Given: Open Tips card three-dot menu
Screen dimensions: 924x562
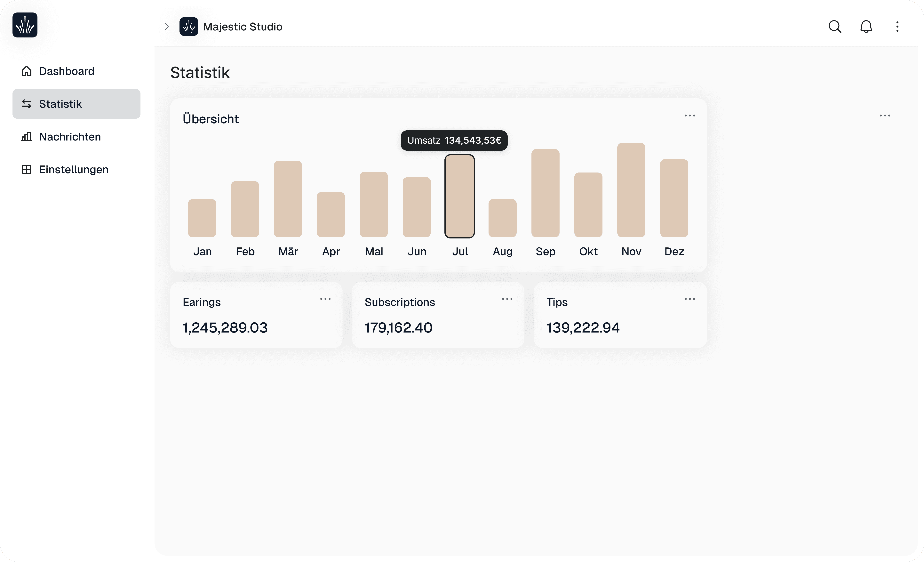Looking at the screenshot, I should point(690,299).
